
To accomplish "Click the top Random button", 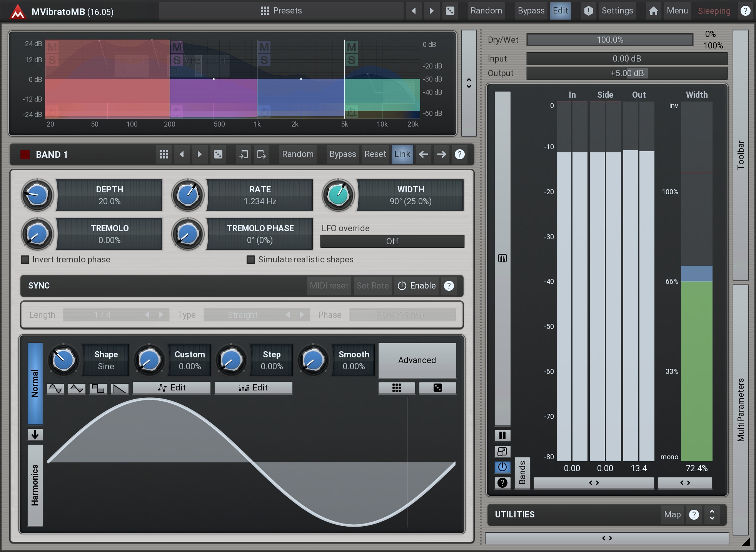I will coord(486,11).
